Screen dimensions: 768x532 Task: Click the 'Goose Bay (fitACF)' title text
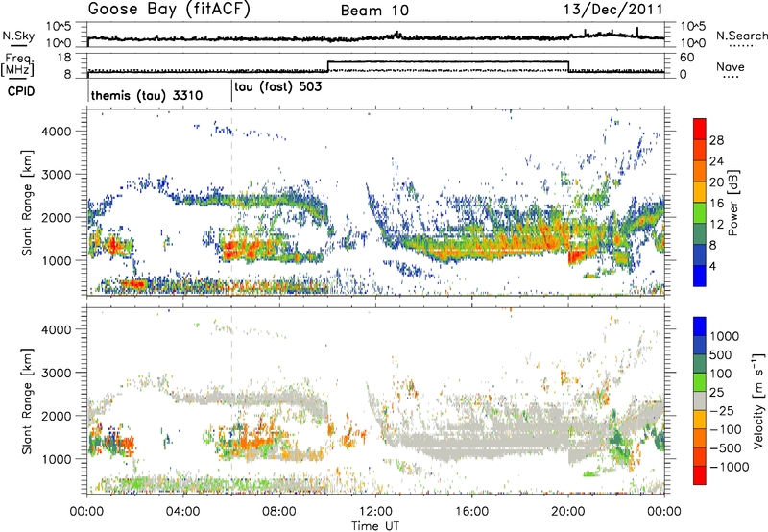coord(169,10)
